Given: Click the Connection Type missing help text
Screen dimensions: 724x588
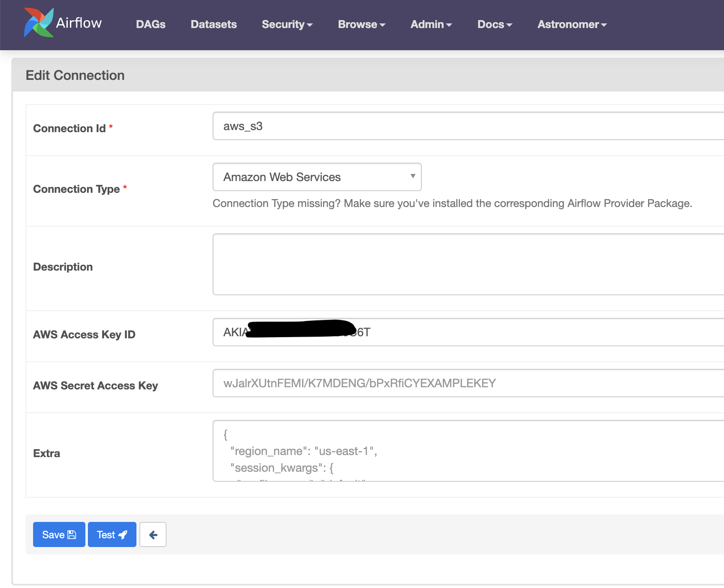Looking at the screenshot, I should [452, 203].
